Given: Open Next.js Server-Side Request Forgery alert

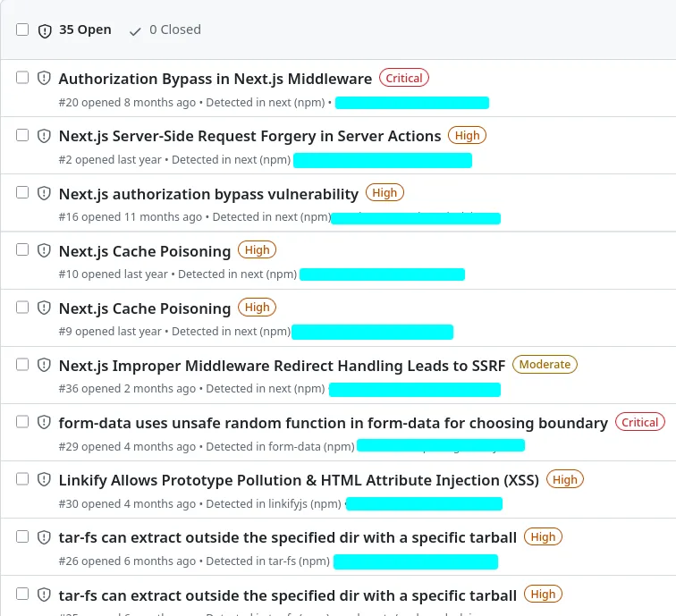Looking at the screenshot, I should (250, 136).
